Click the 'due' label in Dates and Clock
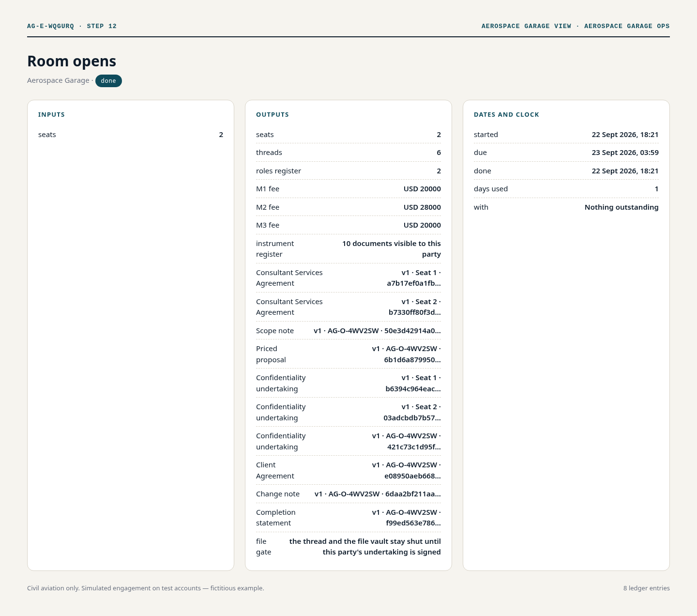697x616 pixels. [481, 153]
